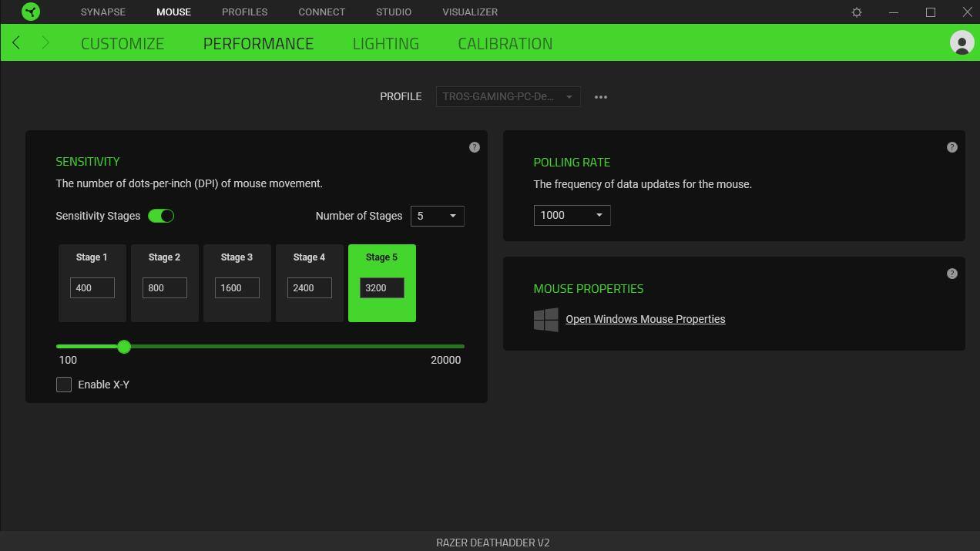Image resolution: width=980 pixels, height=551 pixels.
Task: Open settings via the gear icon
Action: click(x=856, y=12)
